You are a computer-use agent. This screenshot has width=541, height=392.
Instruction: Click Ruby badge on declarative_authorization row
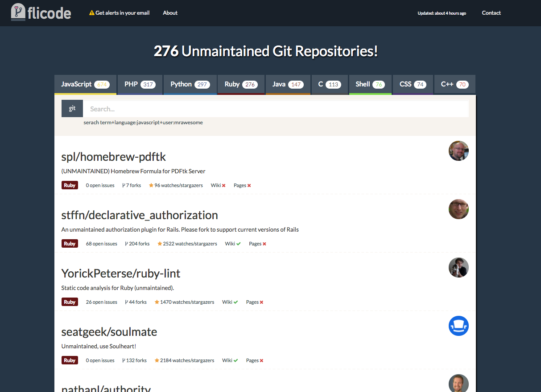70,244
